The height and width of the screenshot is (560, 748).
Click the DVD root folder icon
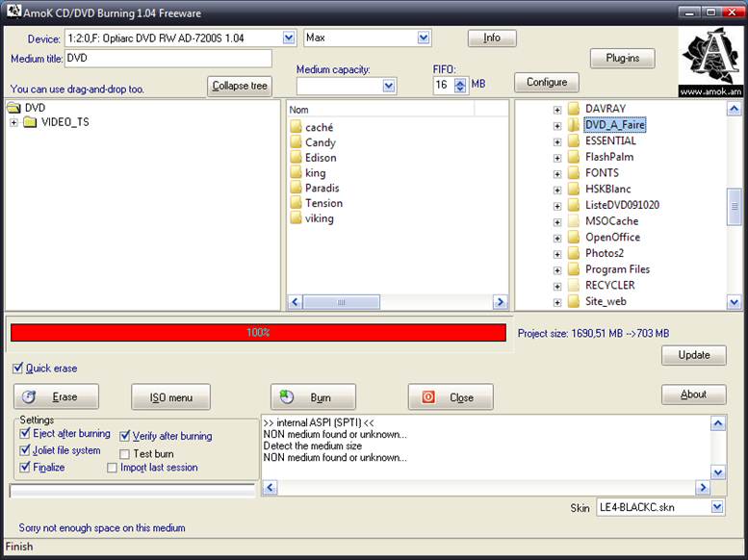coord(13,108)
